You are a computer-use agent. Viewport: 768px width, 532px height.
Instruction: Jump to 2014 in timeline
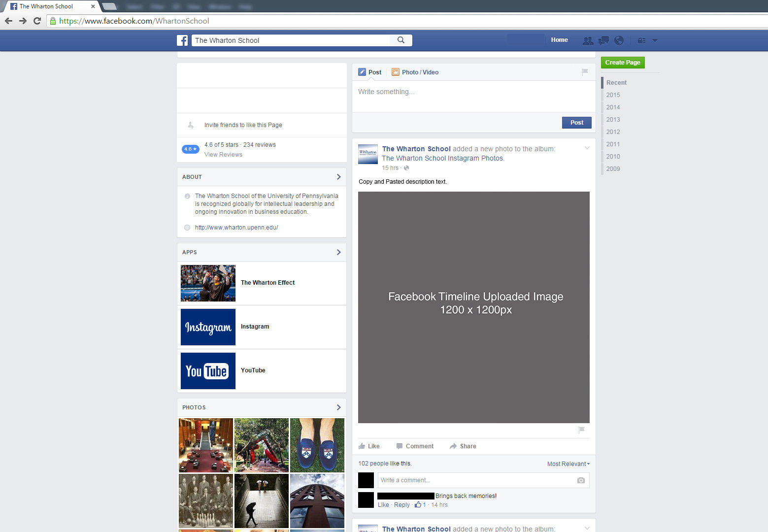613,107
